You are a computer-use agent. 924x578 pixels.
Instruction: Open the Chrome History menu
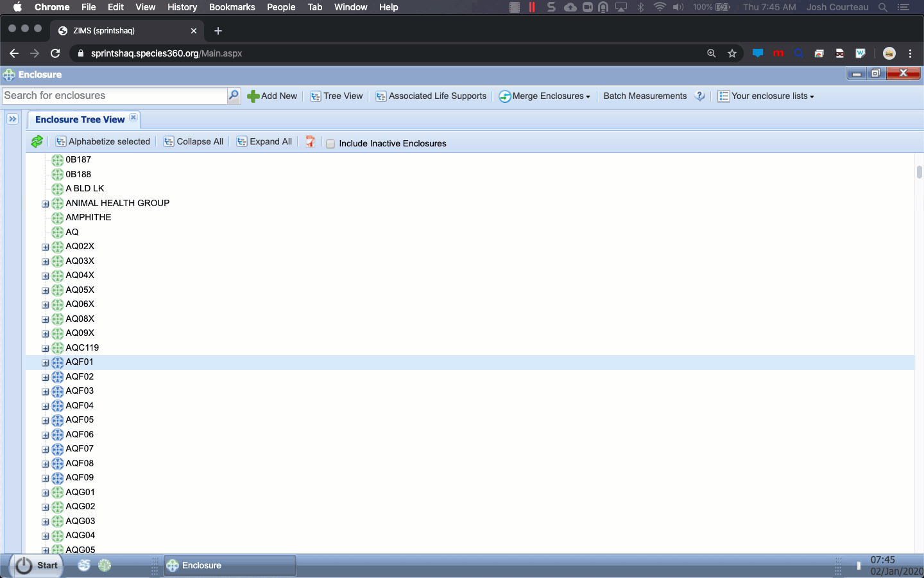(182, 7)
